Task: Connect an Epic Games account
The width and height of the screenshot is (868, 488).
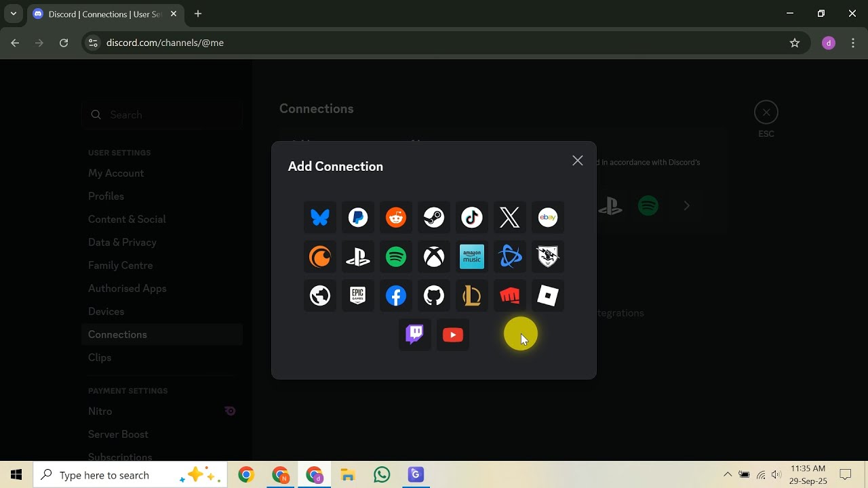Action: coord(358,296)
